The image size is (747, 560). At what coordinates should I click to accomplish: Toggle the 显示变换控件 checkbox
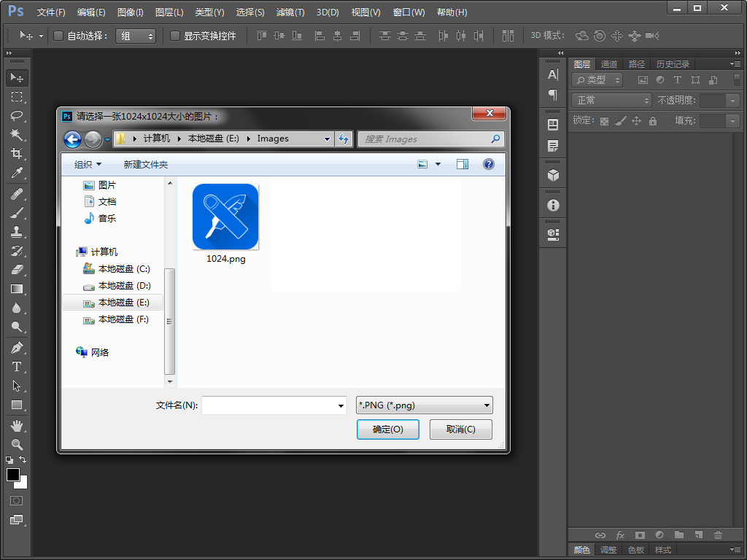175,36
